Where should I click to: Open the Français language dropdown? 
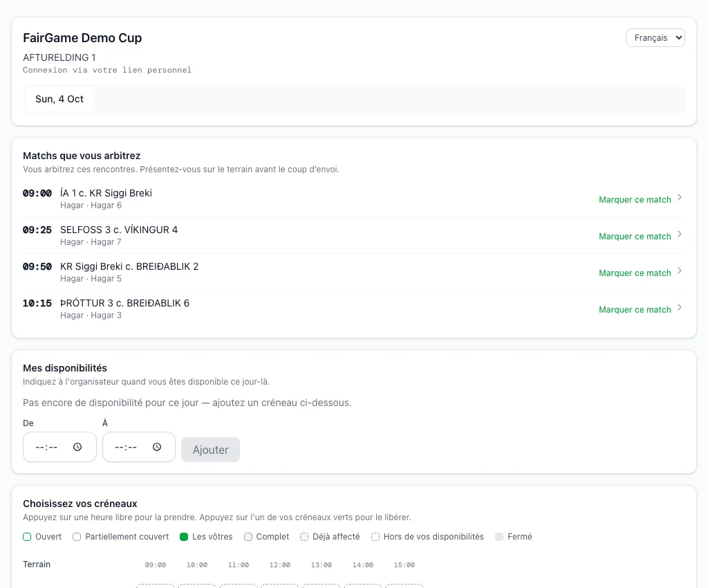tap(655, 38)
